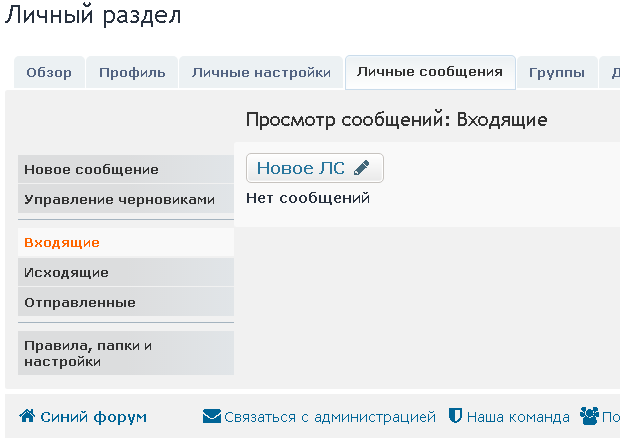Image resolution: width=620 pixels, height=444 pixels.
Task: Click the pencil icon on Новое ЛС
Action: 362,168
